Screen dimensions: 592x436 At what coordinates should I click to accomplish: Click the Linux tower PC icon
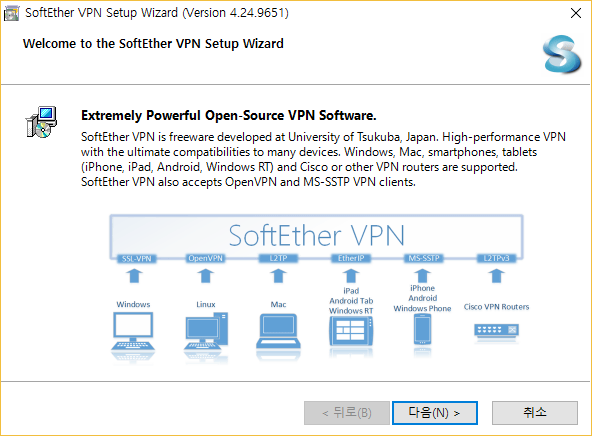(206, 331)
